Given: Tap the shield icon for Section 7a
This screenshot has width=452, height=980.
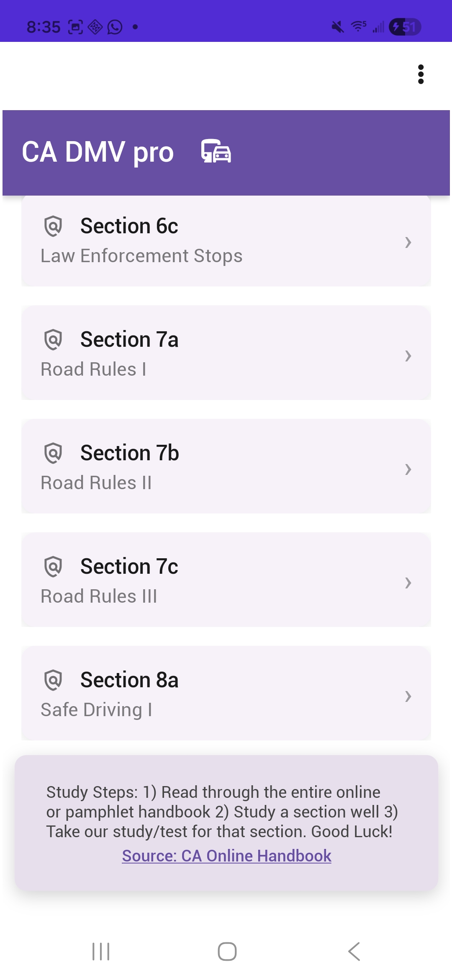Looking at the screenshot, I should tap(53, 340).
